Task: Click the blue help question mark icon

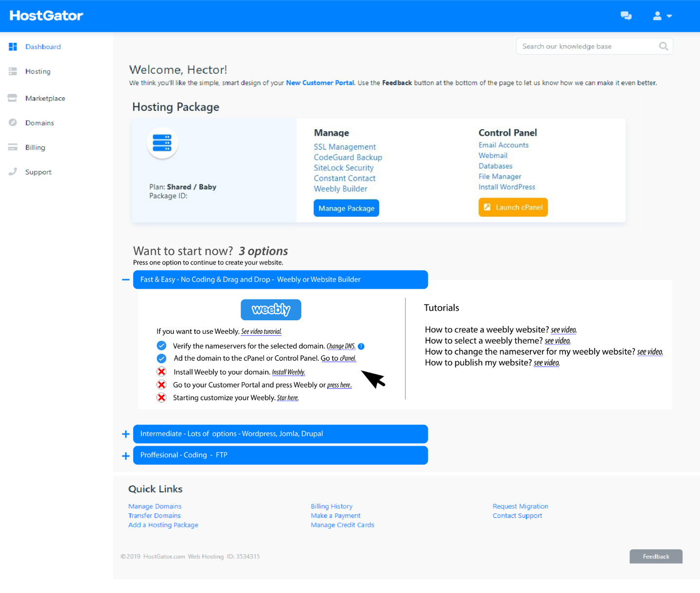Action: [361, 347]
